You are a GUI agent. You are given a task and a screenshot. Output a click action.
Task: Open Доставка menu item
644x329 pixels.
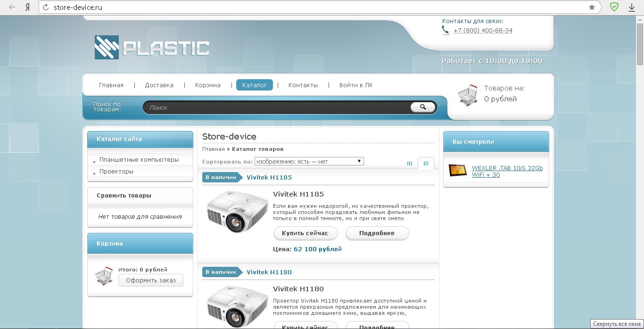tap(159, 85)
